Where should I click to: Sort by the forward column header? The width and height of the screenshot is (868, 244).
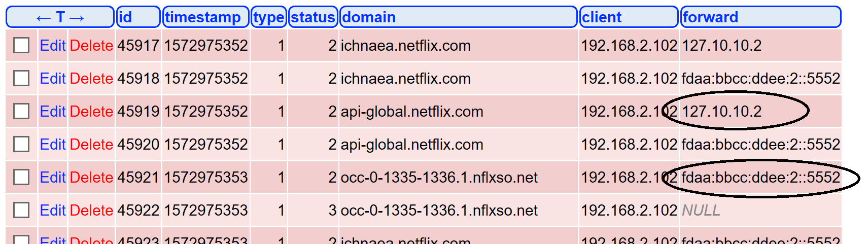(x=710, y=17)
